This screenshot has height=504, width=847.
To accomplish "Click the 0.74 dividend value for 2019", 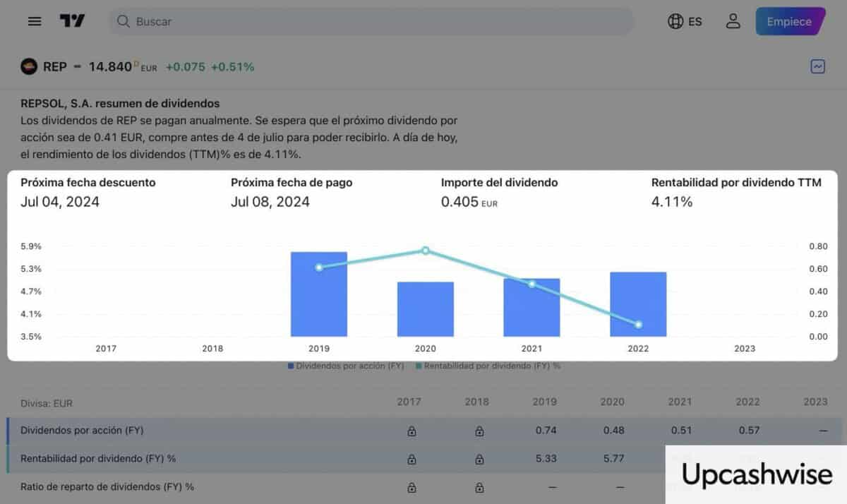I will (x=546, y=431).
